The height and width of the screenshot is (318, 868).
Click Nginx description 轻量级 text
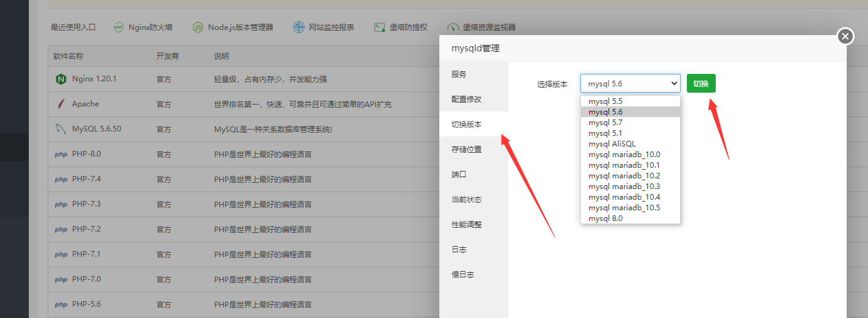pyautogui.click(x=270, y=79)
